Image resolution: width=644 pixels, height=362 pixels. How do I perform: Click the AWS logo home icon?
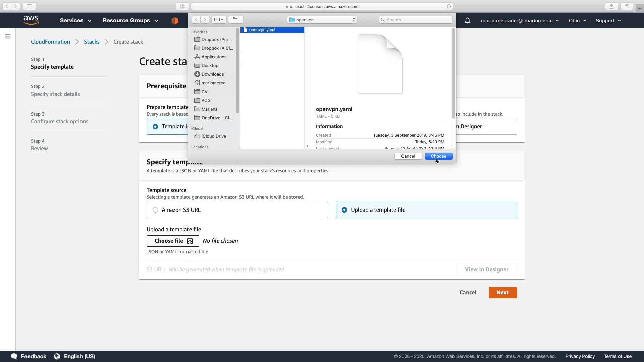pyautogui.click(x=31, y=20)
